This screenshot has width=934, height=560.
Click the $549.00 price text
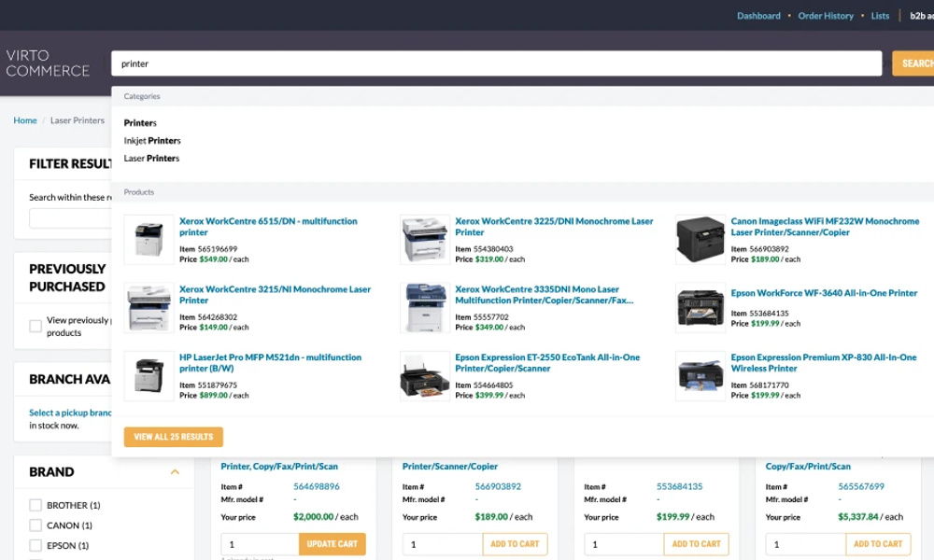(x=213, y=259)
